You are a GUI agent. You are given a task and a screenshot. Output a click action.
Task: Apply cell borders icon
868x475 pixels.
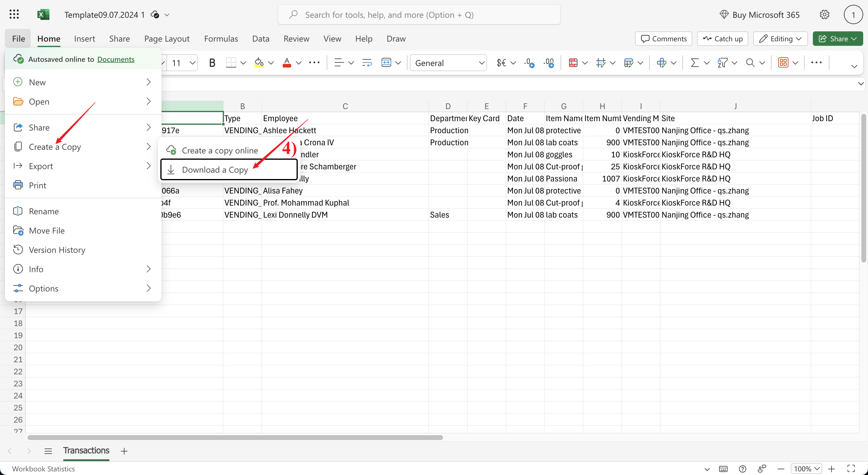coord(231,63)
